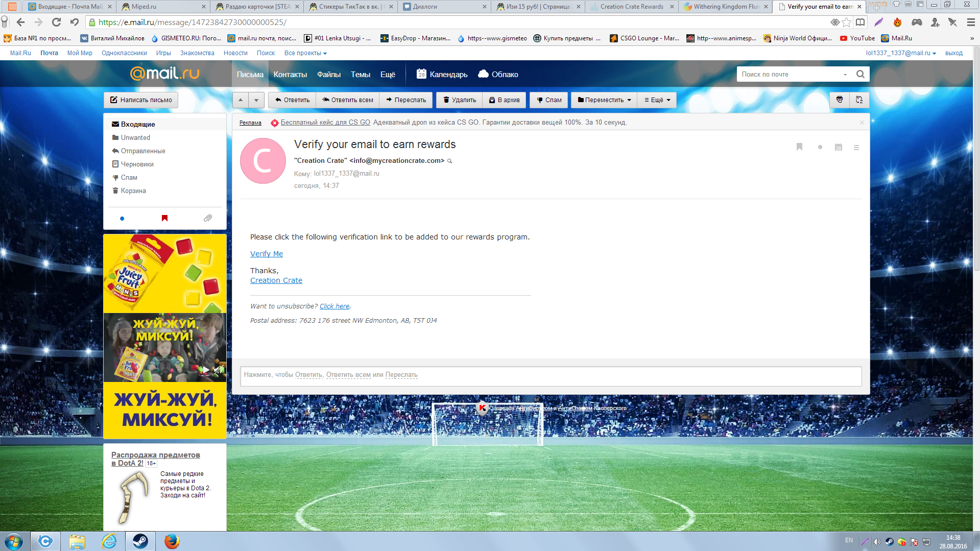The height and width of the screenshot is (551, 980).
Task: Click the translate message icon
Action: (x=859, y=100)
